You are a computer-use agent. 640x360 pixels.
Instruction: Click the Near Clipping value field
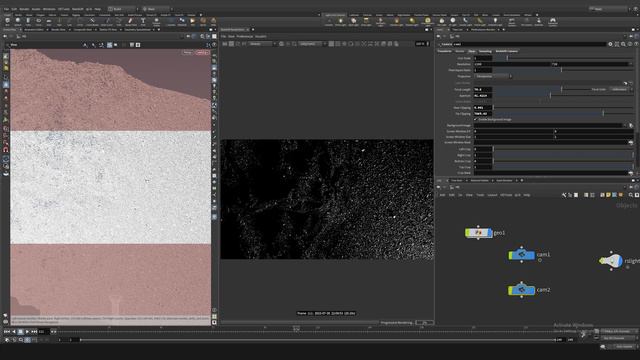tap(483, 108)
